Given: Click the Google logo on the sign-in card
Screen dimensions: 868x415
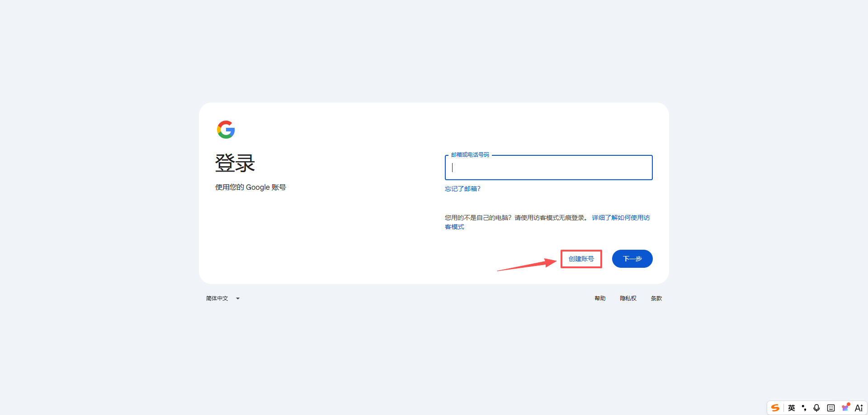Looking at the screenshot, I should [x=226, y=130].
